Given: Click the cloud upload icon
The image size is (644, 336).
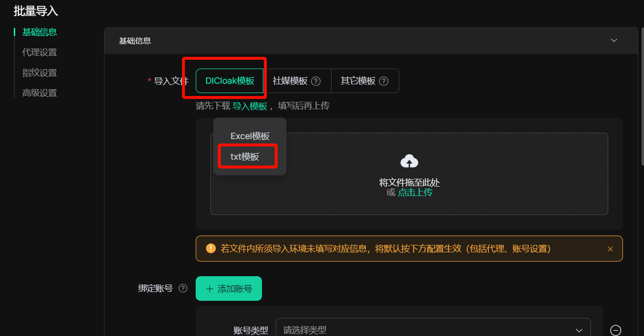Looking at the screenshot, I should coord(409,161).
